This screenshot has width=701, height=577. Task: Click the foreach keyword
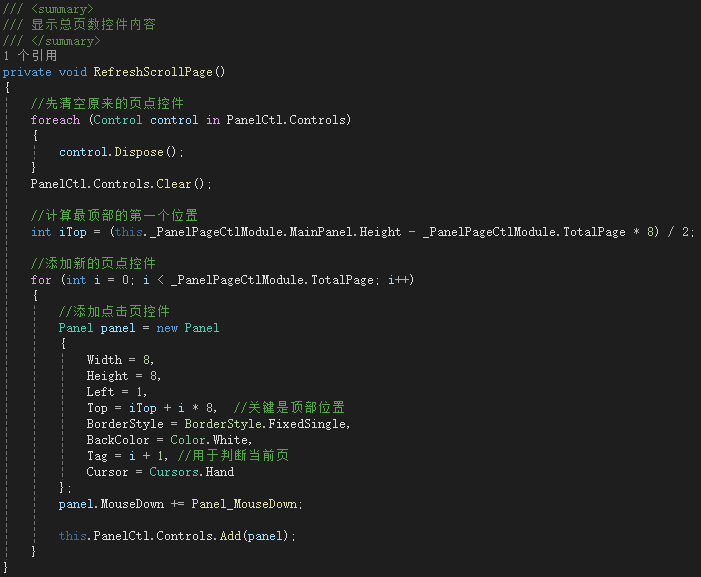[x=55, y=120]
